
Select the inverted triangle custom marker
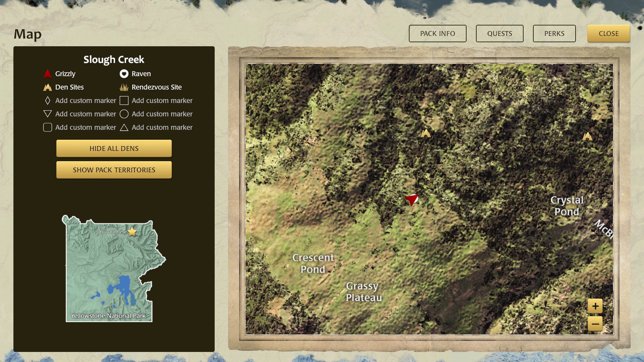[x=48, y=114]
